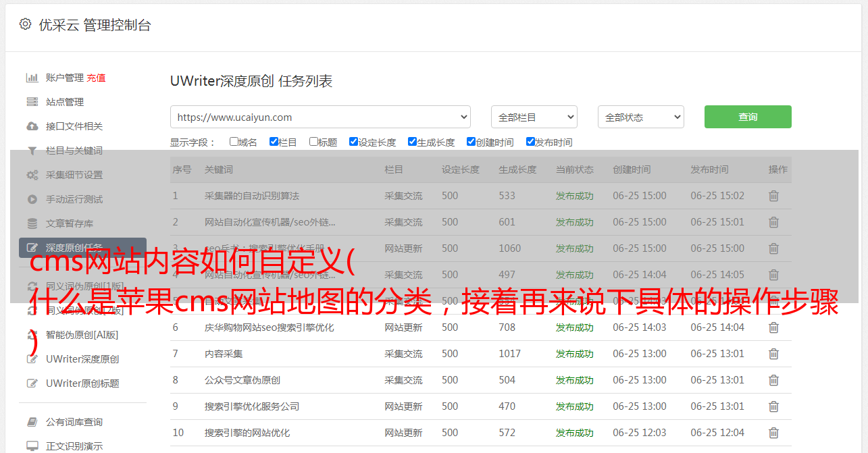Open 公有词库查询 in the sidebar
Image resolution: width=868 pixels, height=453 pixels.
click(74, 422)
